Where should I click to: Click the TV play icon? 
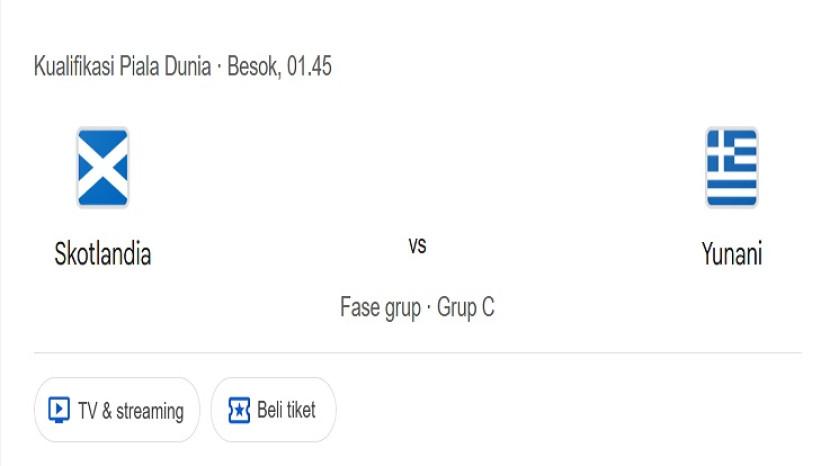pos(59,410)
